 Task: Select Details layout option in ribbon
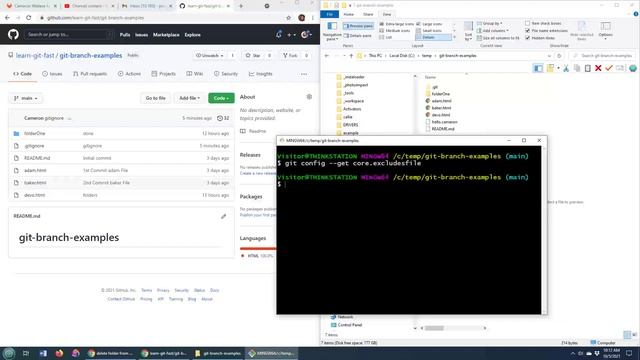click(433, 37)
